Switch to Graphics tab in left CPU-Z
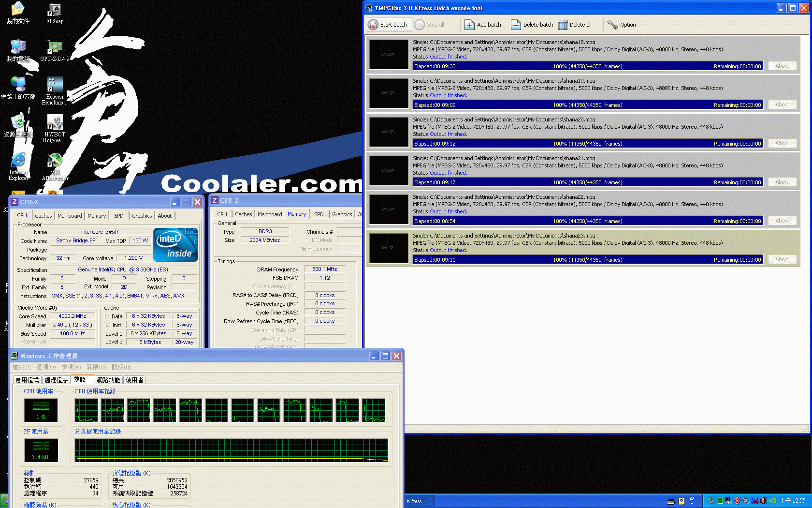Screen dimensions: 812x508 point(142,216)
